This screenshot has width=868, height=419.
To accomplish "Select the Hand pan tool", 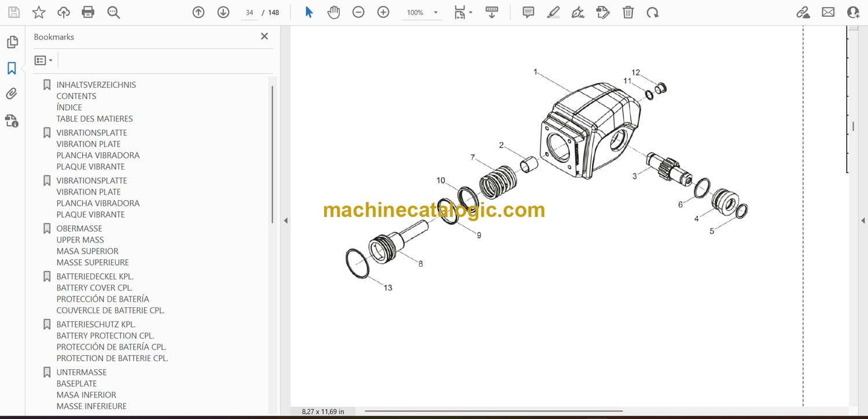I will click(x=333, y=12).
